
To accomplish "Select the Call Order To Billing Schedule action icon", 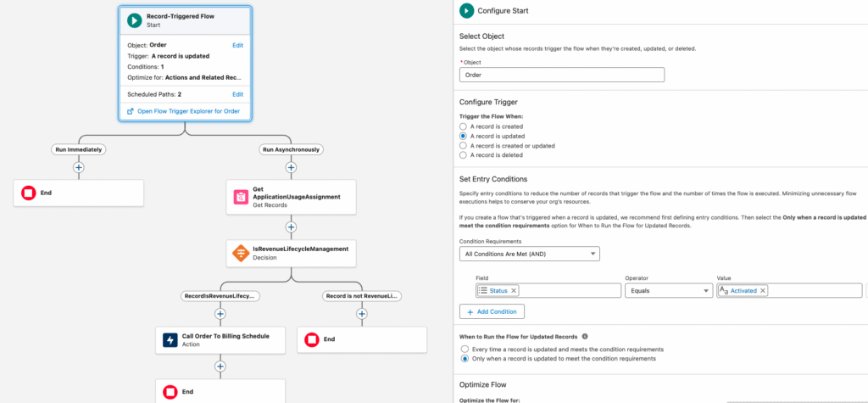I will click(x=170, y=340).
